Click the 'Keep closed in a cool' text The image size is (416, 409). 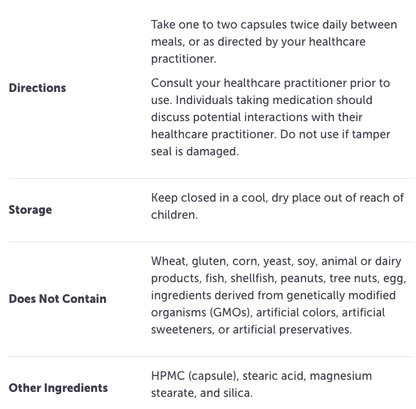tap(277, 206)
